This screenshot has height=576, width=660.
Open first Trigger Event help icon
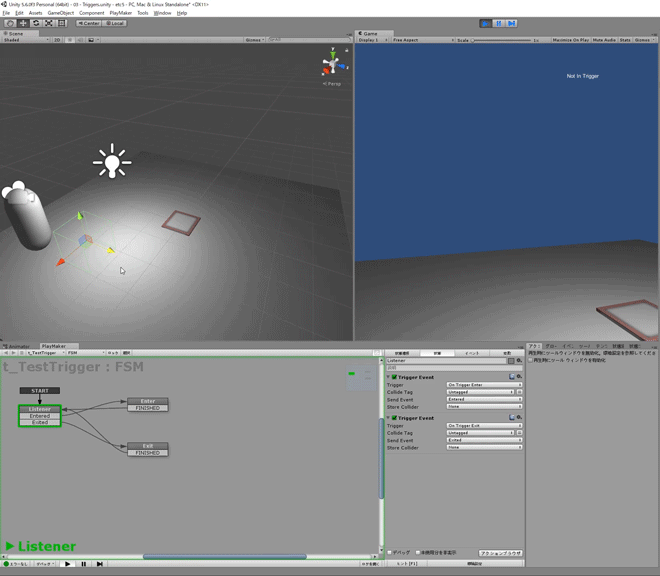(x=512, y=376)
